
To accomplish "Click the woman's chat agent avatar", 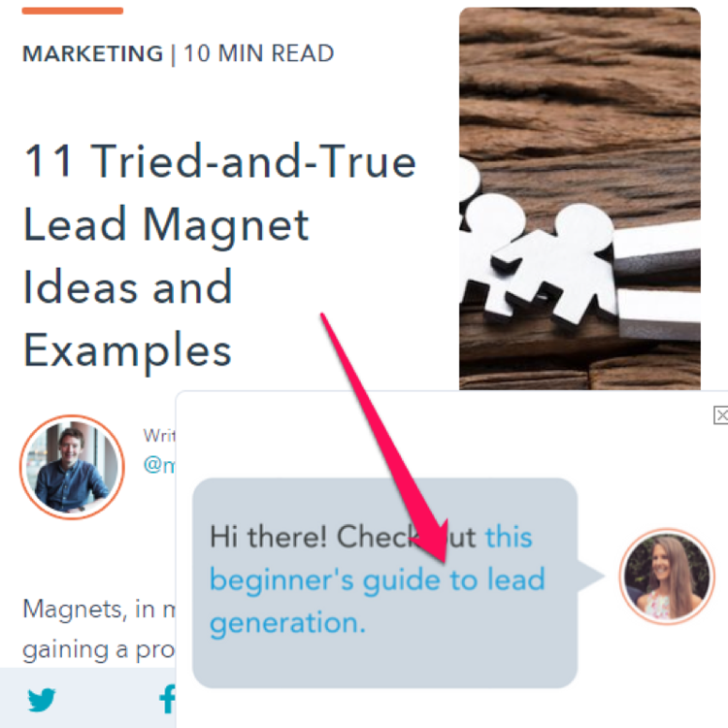I will coord(667,576).
